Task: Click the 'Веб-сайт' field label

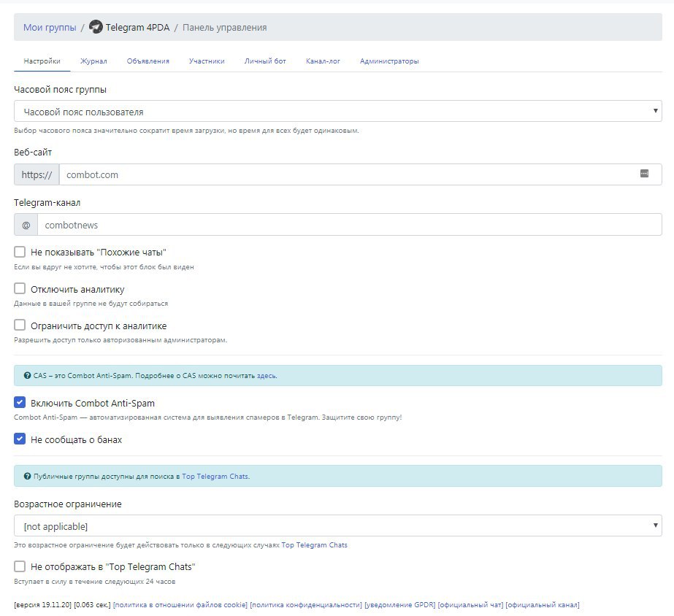Action: (33, 152)
